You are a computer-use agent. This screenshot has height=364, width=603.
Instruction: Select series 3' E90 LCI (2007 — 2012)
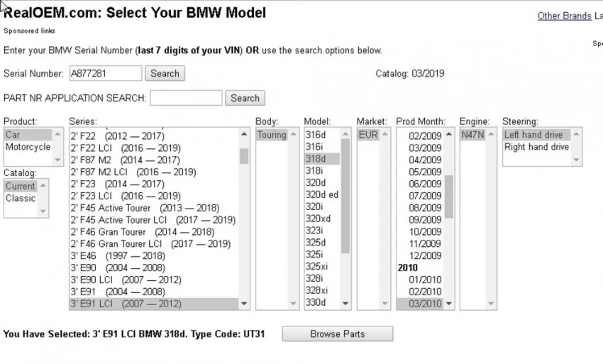(154, 280)
